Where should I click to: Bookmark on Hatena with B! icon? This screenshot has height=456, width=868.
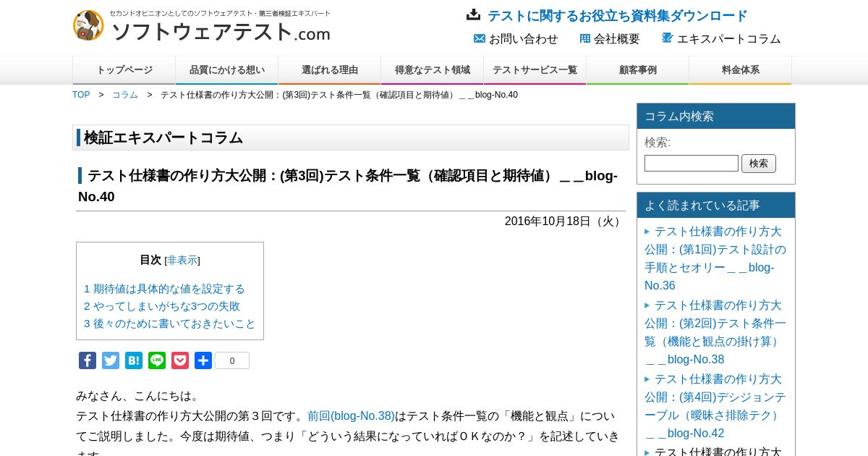[x=134, y=360]
